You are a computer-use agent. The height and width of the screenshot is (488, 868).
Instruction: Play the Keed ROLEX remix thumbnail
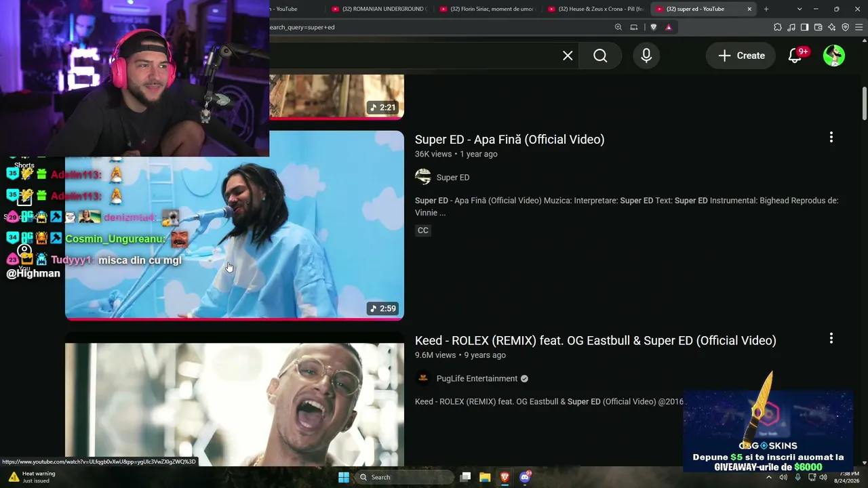click(235, 405)
